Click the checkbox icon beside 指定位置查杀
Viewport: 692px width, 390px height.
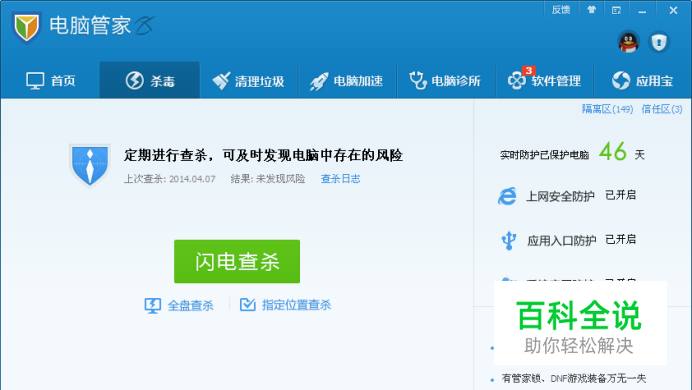[x=248, y=304]
